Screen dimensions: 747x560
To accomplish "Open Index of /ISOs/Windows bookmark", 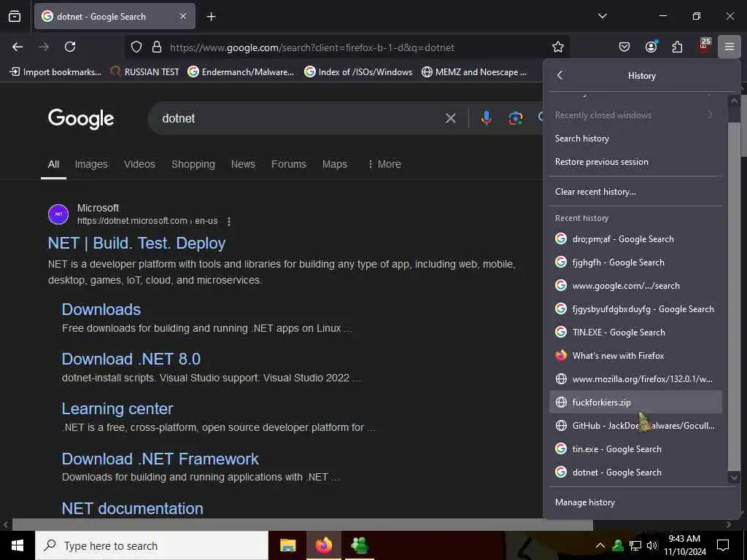I will tap(358, 72).
